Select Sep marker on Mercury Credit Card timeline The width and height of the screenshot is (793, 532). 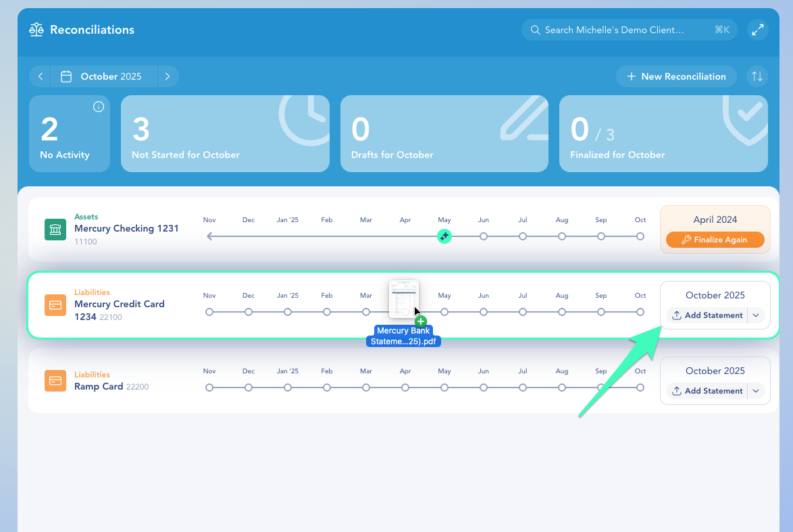[x=601, y=312]
